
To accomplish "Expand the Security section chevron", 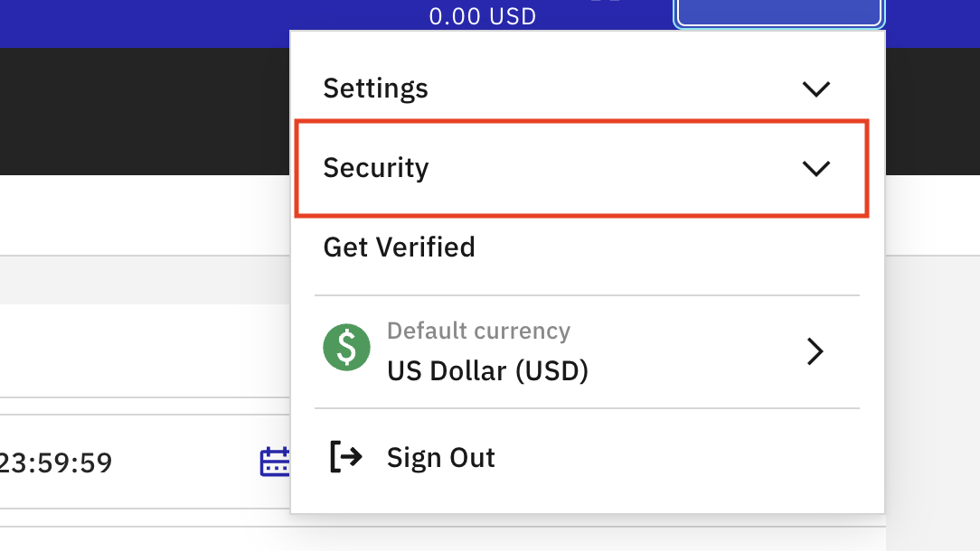I will pyautogui.click(x=815, y=168).
